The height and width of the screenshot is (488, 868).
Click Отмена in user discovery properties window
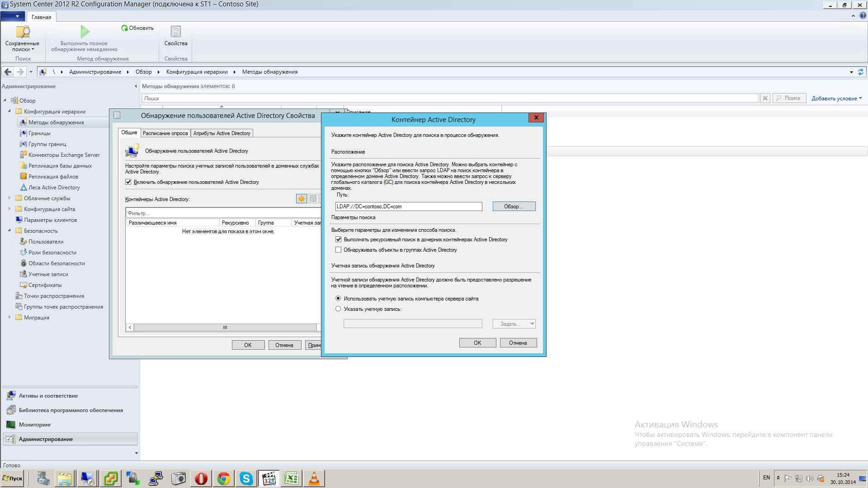pyautogui.click(x=284, y=345)
